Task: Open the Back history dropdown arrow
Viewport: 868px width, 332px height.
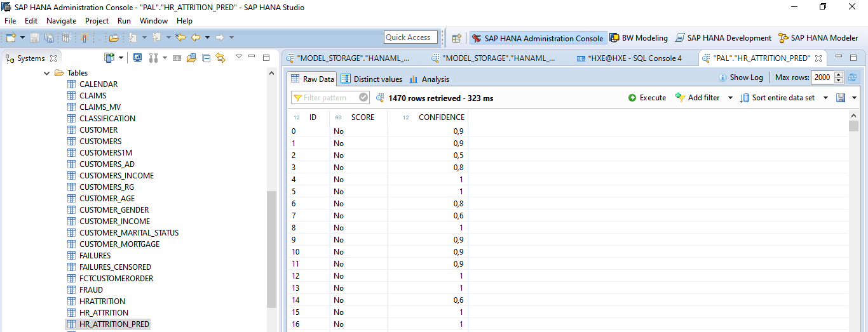Action: [207, 38]
